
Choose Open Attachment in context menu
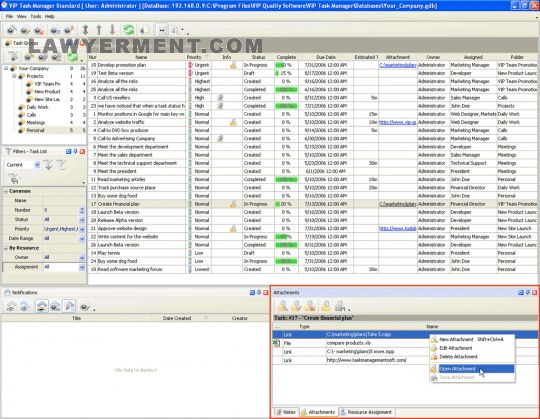[x=472, y=369]
